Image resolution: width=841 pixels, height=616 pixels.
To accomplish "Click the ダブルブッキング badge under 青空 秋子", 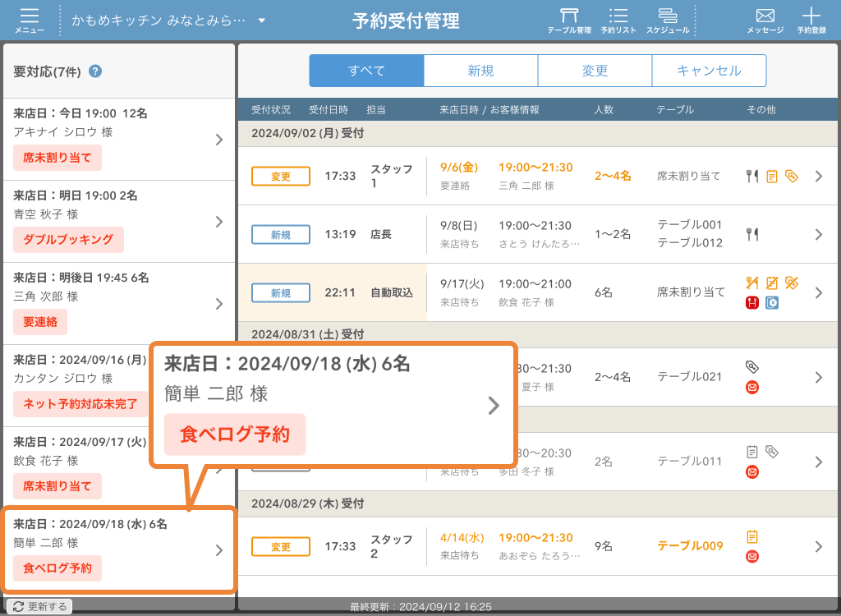I will pos(68,239).
